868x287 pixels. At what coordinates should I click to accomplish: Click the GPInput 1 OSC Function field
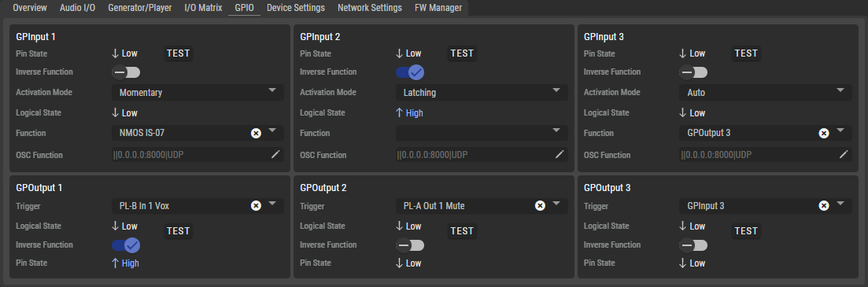pyautogui.click(x=198, y=155)
